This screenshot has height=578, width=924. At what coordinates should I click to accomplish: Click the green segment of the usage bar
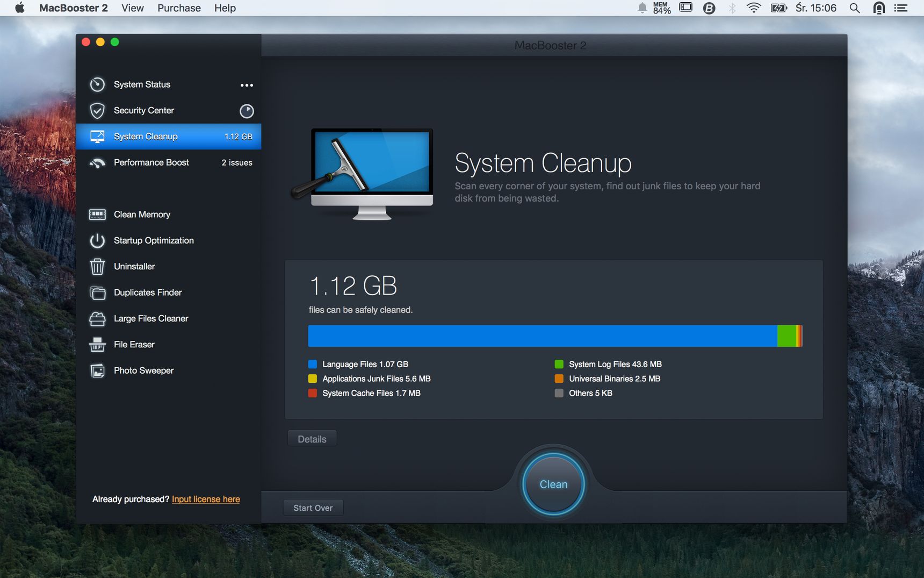pos(786,336)
